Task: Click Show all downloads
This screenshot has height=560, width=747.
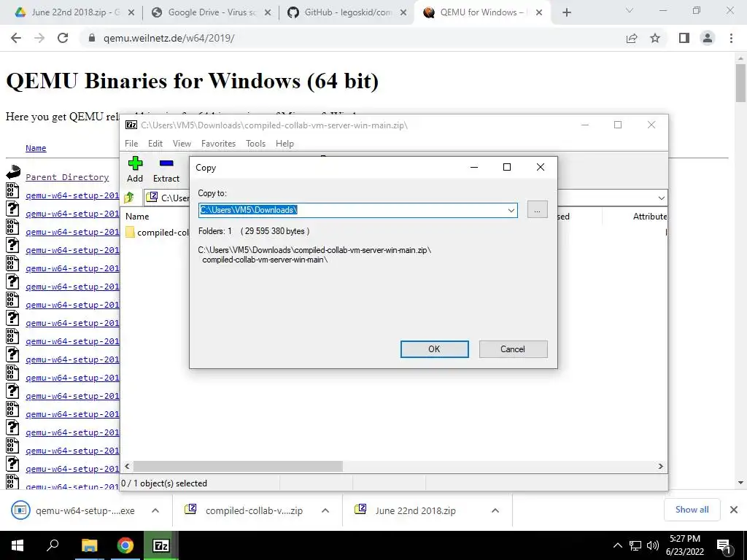Action: [692, 510]
